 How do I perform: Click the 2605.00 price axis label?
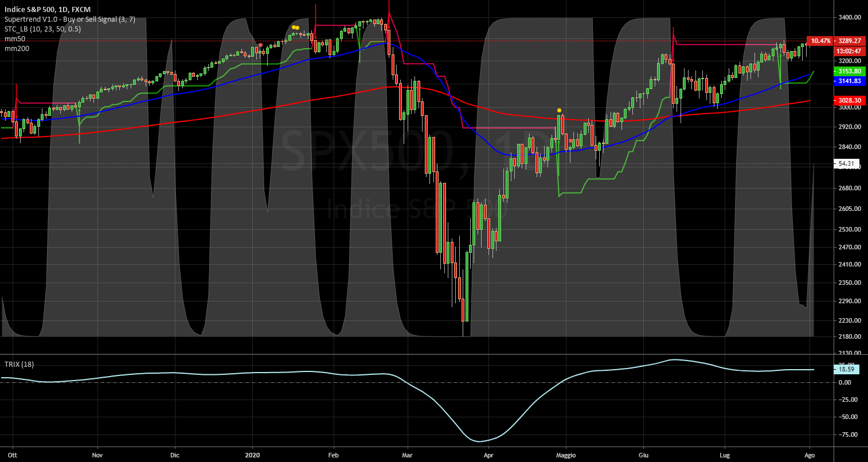[850, 209]
